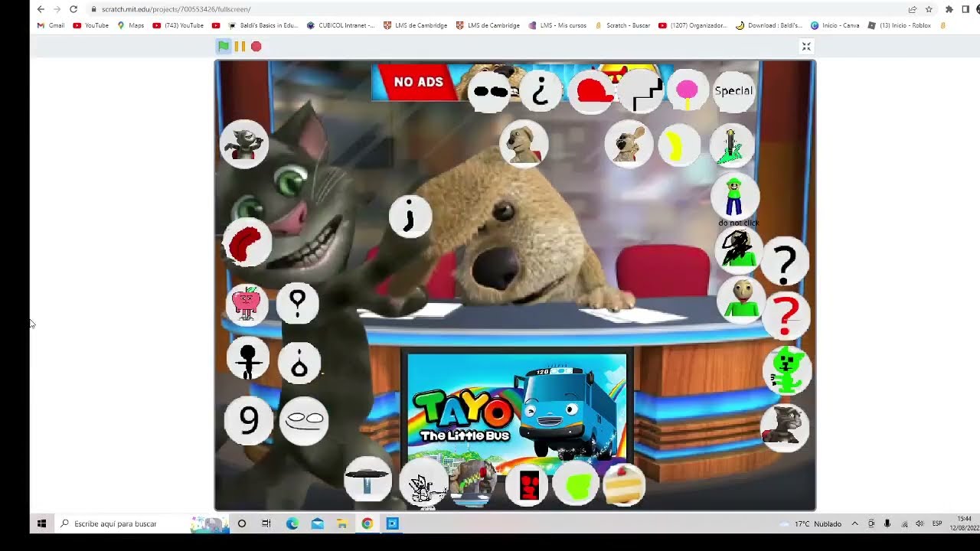980x551 pixels.
Task: Click the pink lollipop icon
Action: (x=687, y=91)
